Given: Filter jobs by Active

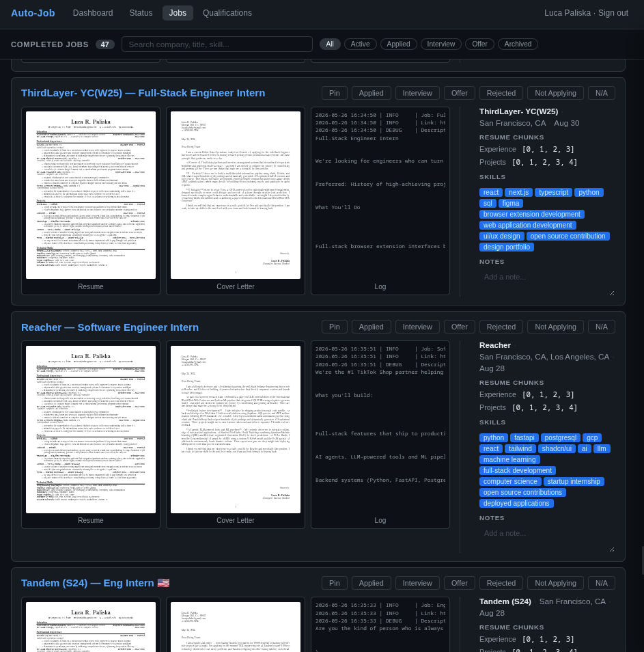Looking at the screenshot, I should point(360,44).
